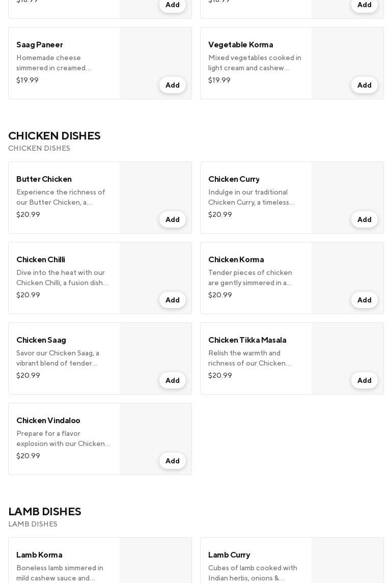Image resolution: width=392 pixels, height=583 pixels.
Task: Add Chicken Tikka Masala to order
Action: pyautogui.click(x=364, y=380)
